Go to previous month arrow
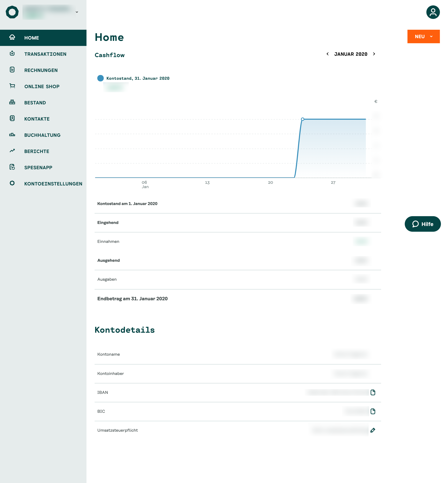The width and height of the screenshot is (448, 483). pyautogui.click(x=328, y=54)
